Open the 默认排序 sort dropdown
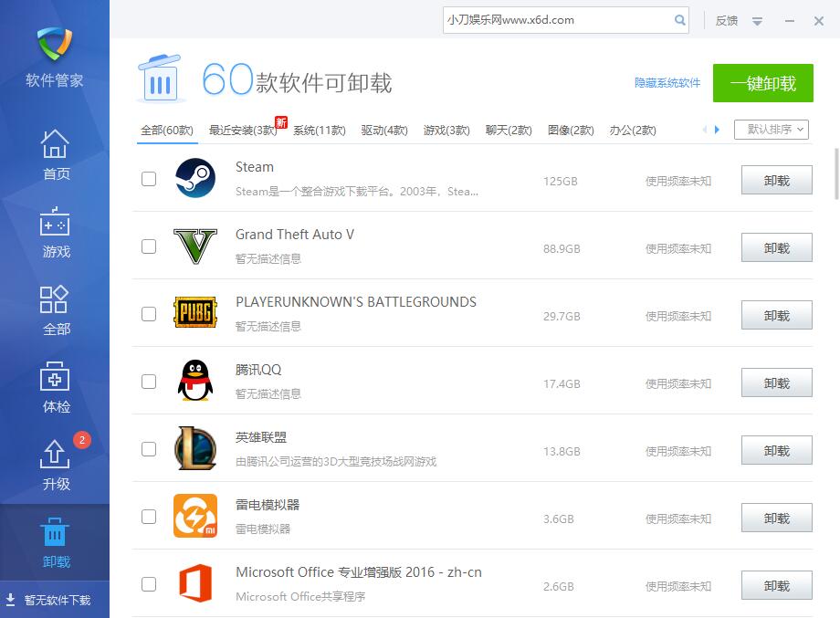 (x=771, y=130)
